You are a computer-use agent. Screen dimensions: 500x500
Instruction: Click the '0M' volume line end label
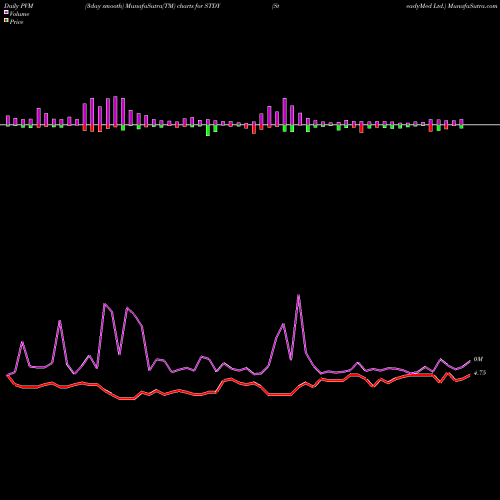(478, 359)
